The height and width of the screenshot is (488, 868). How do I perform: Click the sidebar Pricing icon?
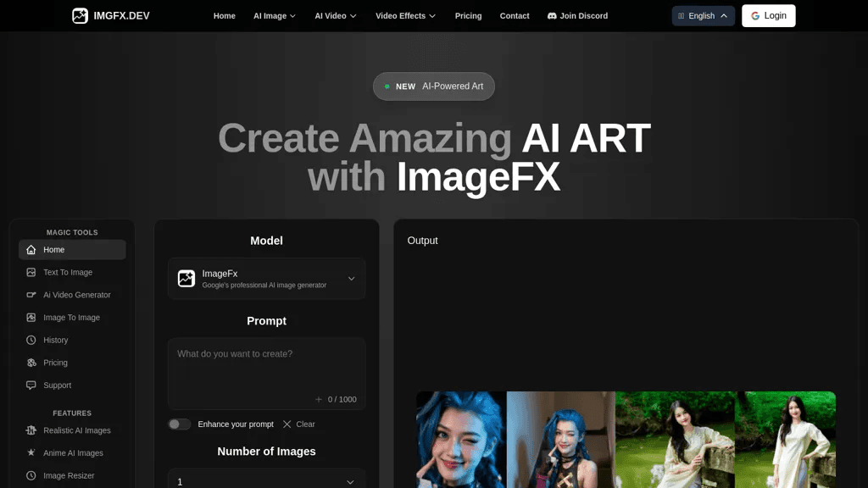(x=31, y=363)
